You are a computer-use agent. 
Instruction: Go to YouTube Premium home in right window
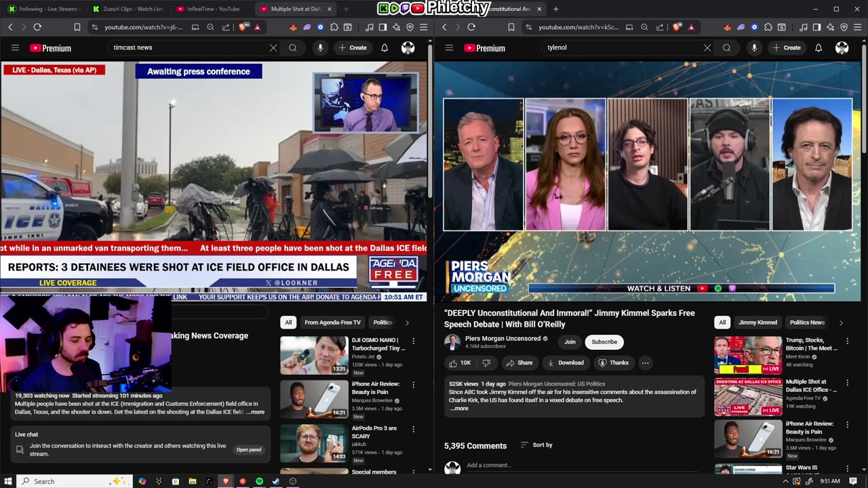(484, 48)
